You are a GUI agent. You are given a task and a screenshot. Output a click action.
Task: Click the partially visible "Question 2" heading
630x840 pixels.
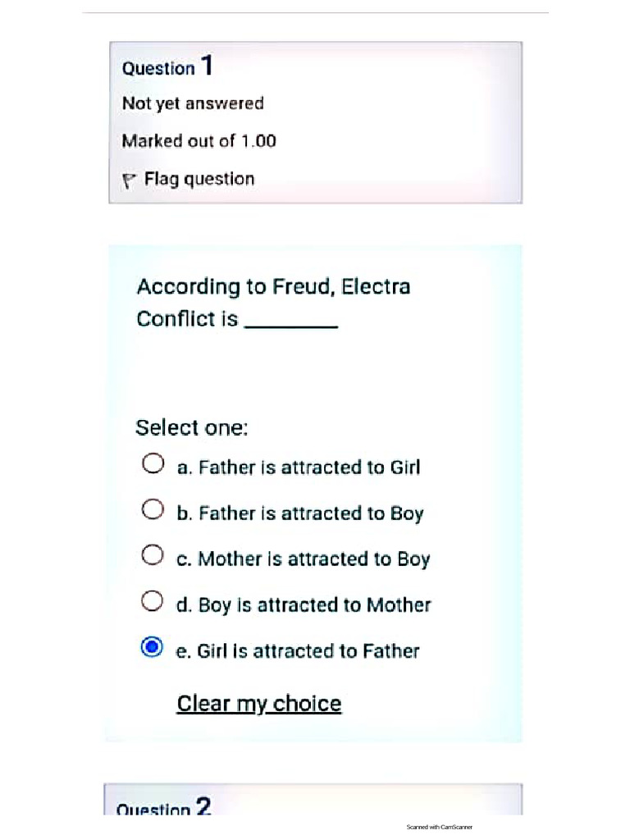(x=164, y=809)
